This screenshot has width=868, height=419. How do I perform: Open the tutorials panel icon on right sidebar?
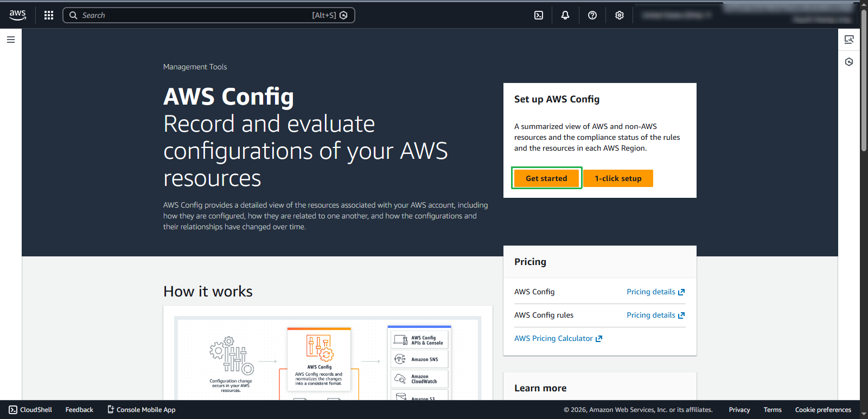click(849, 40)
